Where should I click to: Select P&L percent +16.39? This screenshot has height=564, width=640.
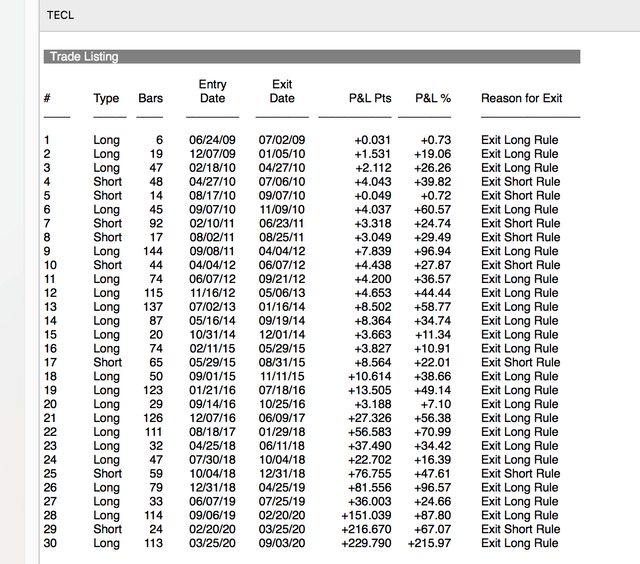click(433, 459)
